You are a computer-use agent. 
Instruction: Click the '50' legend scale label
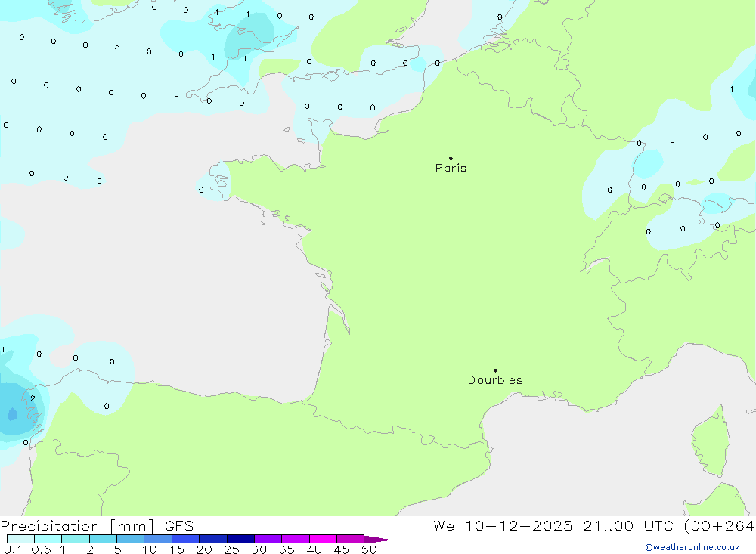pyautogui.click(x=369, y=549)
